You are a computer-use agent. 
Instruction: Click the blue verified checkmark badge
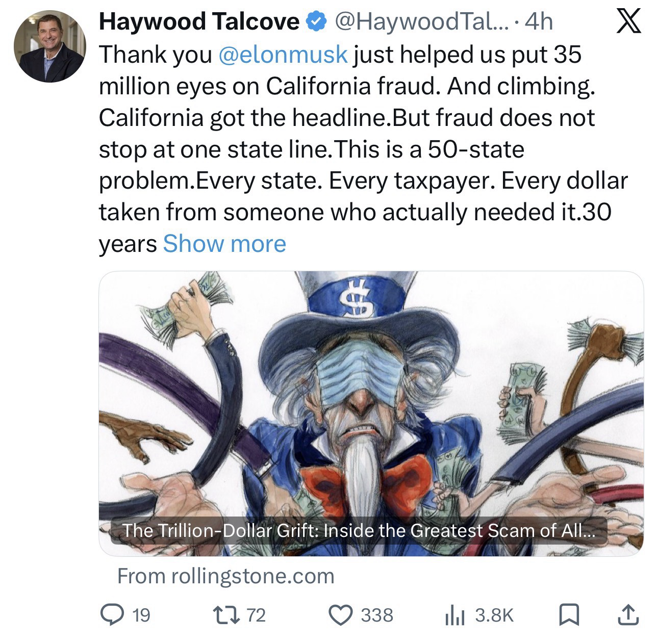point(316,22)
